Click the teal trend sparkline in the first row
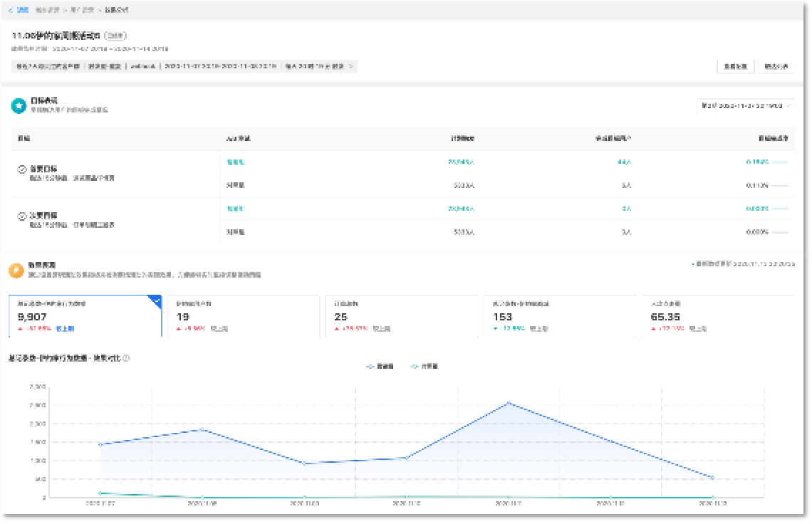Screen dimensions: 812x524 coord(780,162)
